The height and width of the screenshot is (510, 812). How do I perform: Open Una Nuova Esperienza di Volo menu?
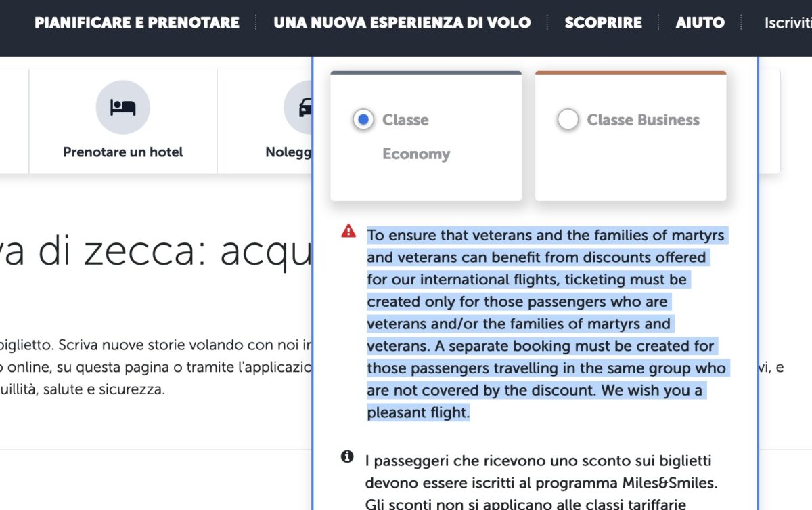click(402, 22)
